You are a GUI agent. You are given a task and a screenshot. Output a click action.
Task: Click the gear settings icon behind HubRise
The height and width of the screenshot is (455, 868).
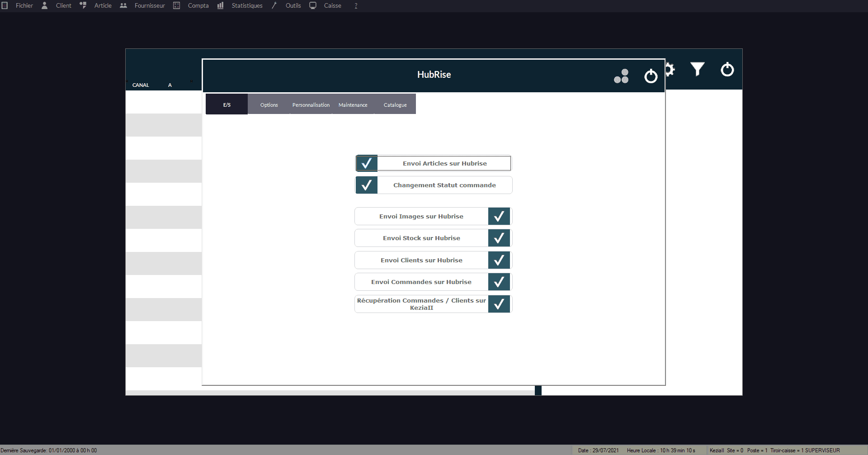(670, 70)
